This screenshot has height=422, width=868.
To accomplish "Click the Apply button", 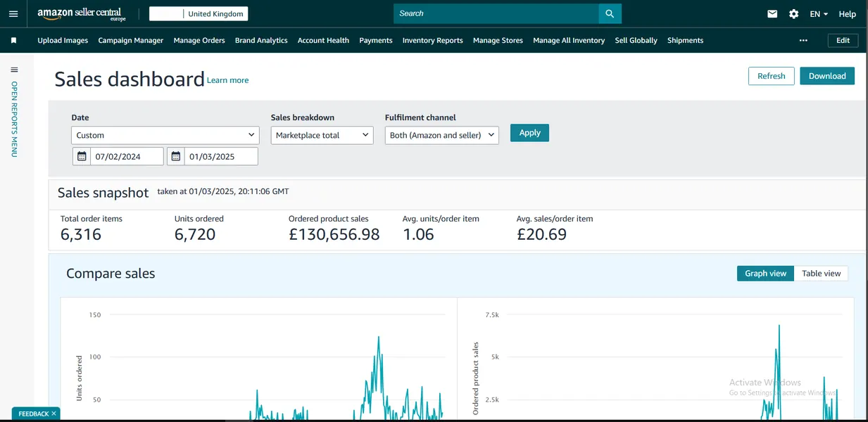I will tap(529, 132).
